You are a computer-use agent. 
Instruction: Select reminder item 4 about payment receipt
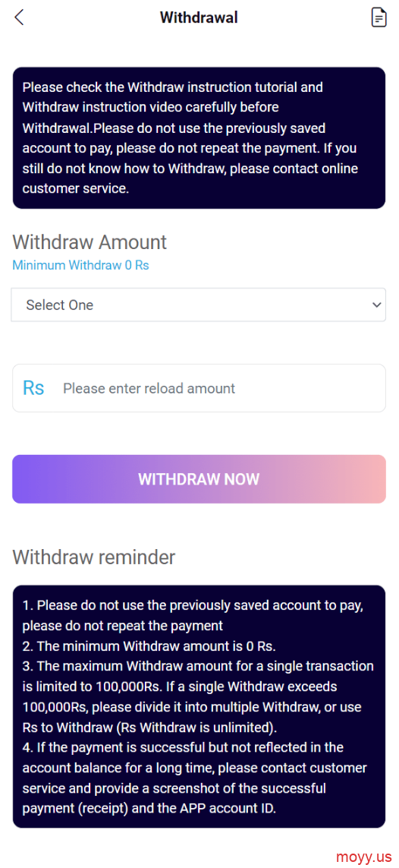pyautogui.click(x=195, y=778)
